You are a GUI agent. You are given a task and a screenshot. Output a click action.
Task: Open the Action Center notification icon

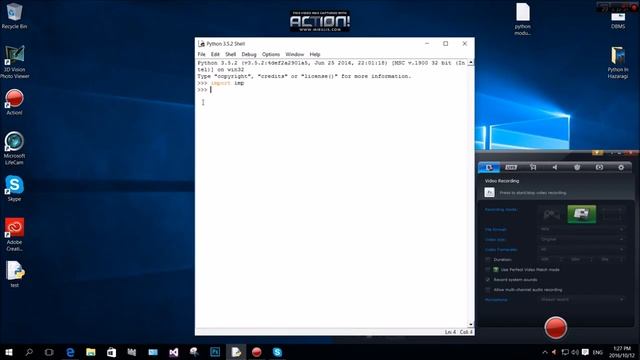point(585,352)
